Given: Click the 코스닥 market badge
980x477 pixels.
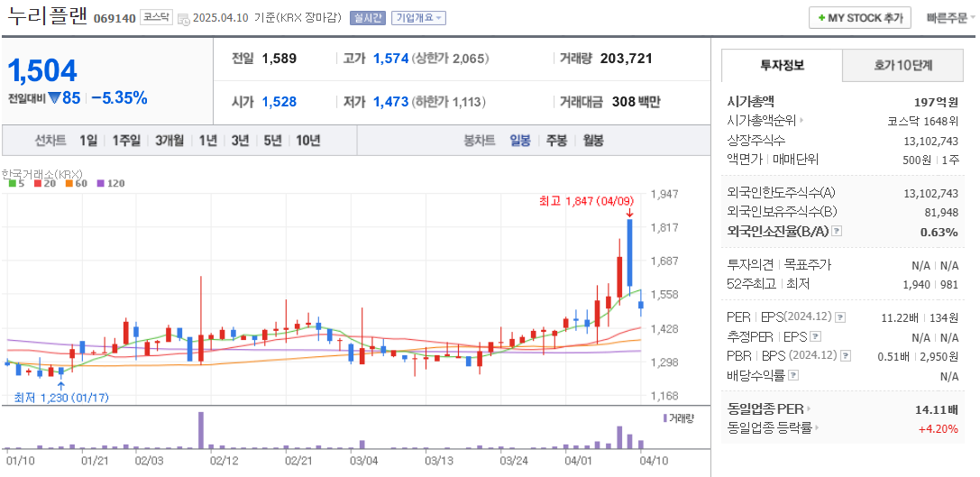Looking at the screenshot, I should click(155, 17).
